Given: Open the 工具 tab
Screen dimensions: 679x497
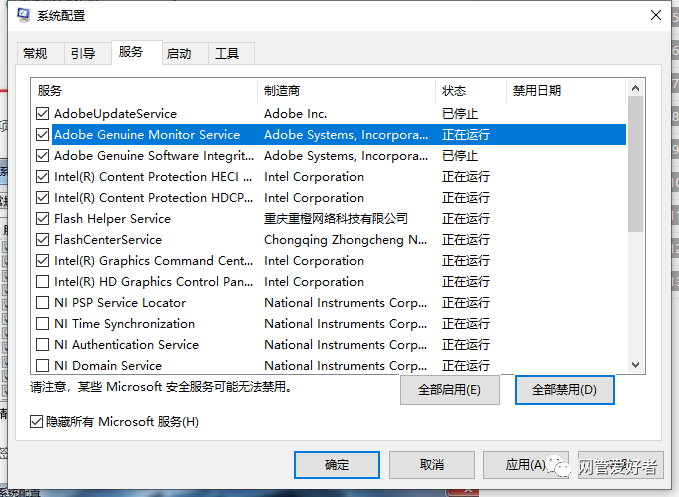Looking at the screenshot, I should [228, 54].
